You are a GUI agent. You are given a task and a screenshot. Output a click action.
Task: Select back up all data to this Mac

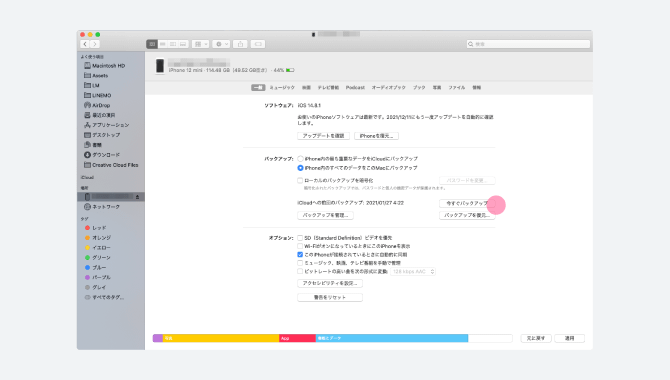click(300, 168)
